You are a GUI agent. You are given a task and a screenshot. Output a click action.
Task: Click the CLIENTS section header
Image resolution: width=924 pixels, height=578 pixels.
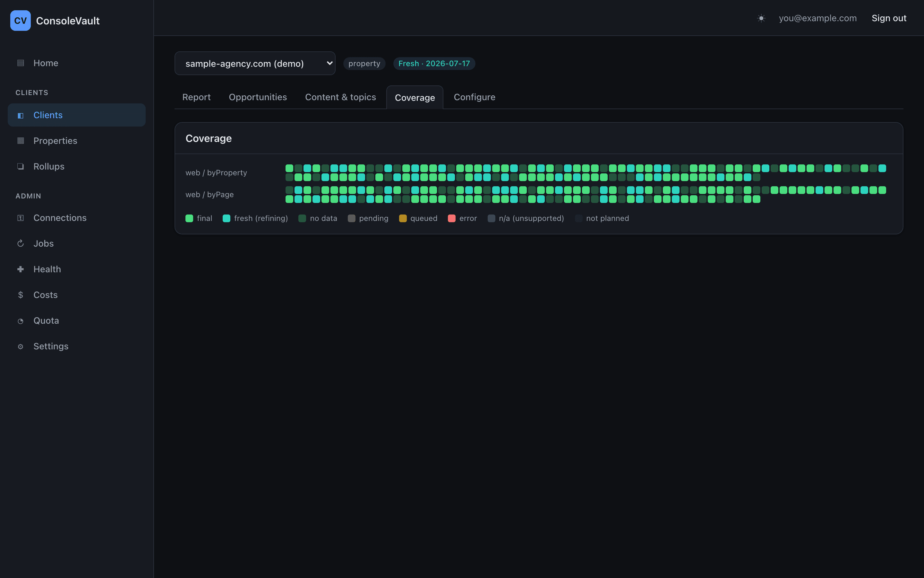tap(32, 92)
